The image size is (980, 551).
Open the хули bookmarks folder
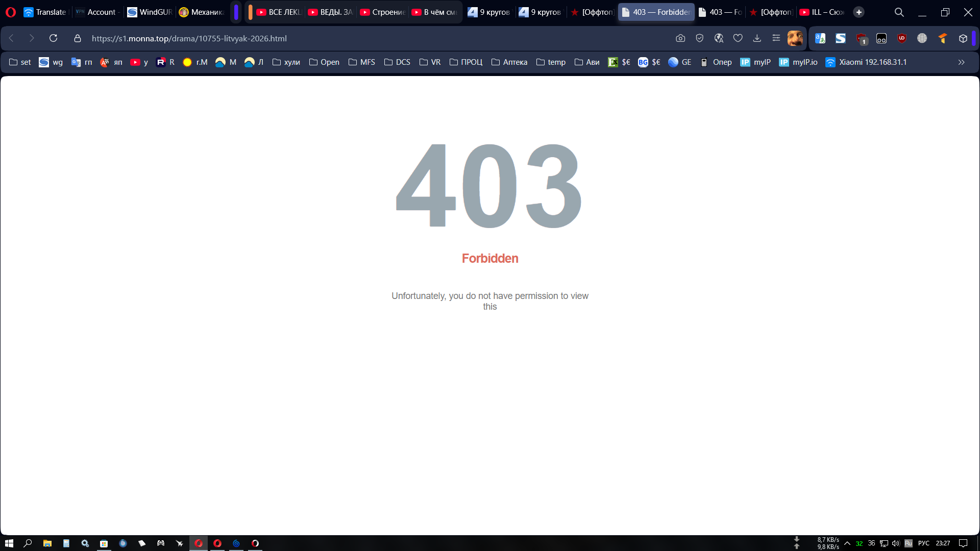click(286, 62)
